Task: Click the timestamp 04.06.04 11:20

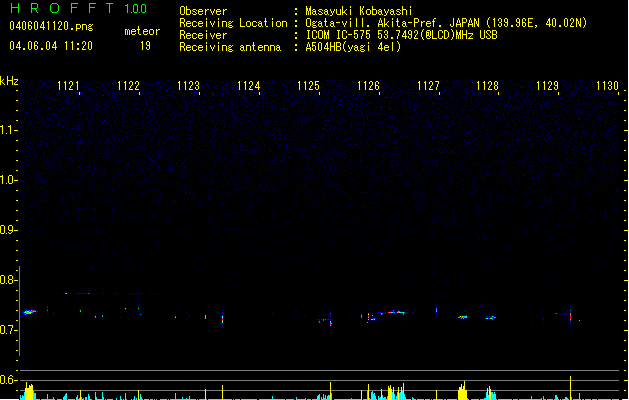Action: (x=51, y=46)
